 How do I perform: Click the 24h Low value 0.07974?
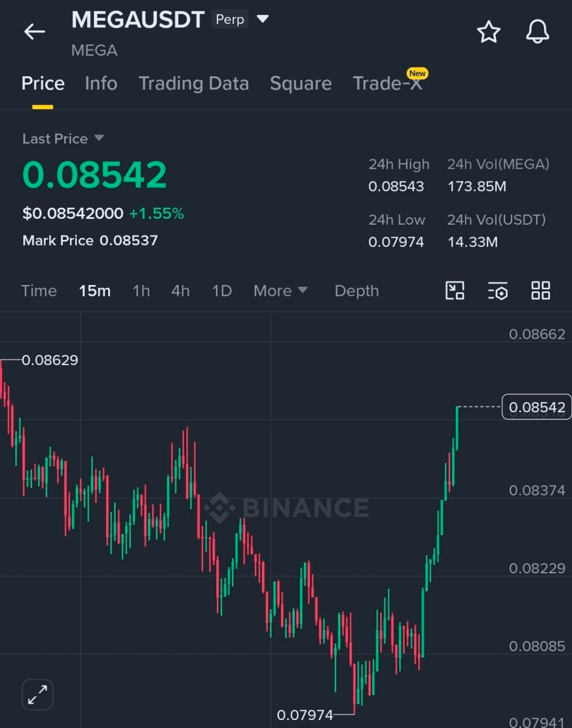tap(396, 242)
